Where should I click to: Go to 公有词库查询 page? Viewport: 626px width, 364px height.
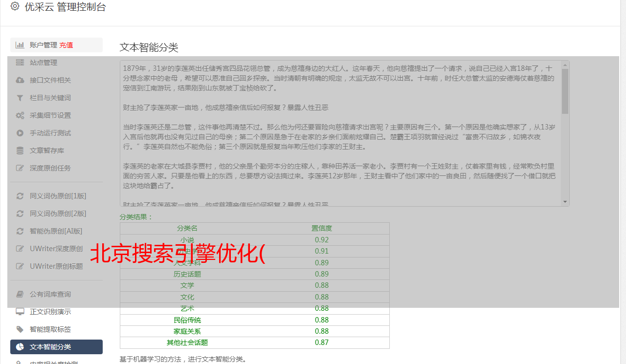[x=56, y=294]
